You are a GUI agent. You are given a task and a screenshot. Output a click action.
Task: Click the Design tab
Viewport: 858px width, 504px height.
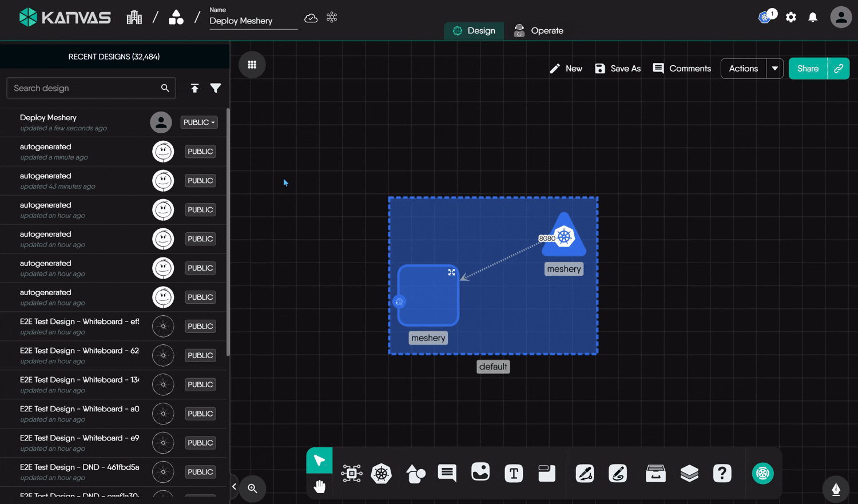click(x=474, y=30)
